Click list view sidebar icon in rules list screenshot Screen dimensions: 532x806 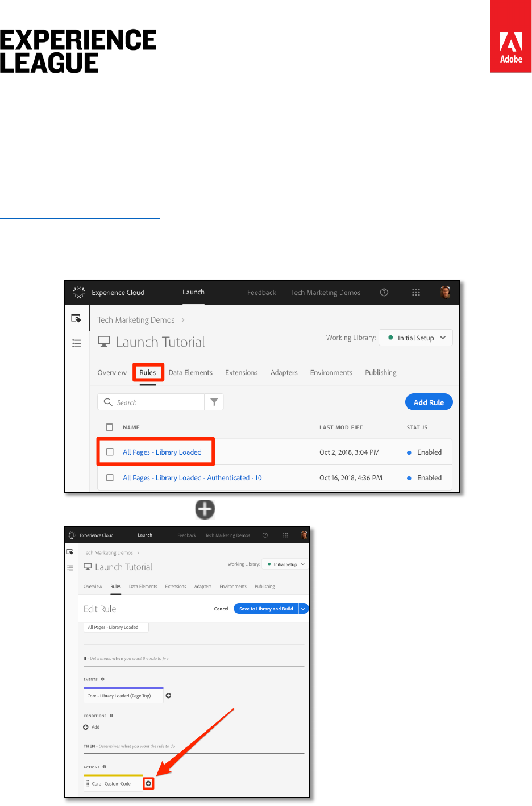(x=76, y=343)
